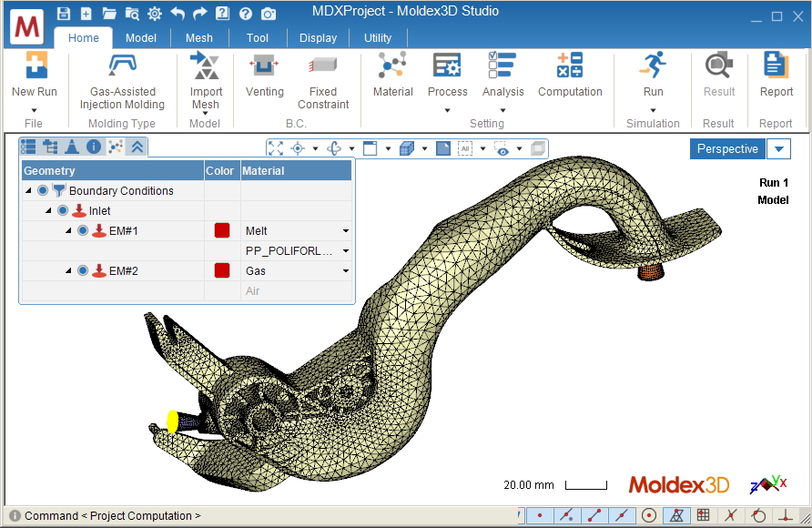This screenshot has width=812, height=528.
Task: Redo the last action
Action: tap(199, 14)
